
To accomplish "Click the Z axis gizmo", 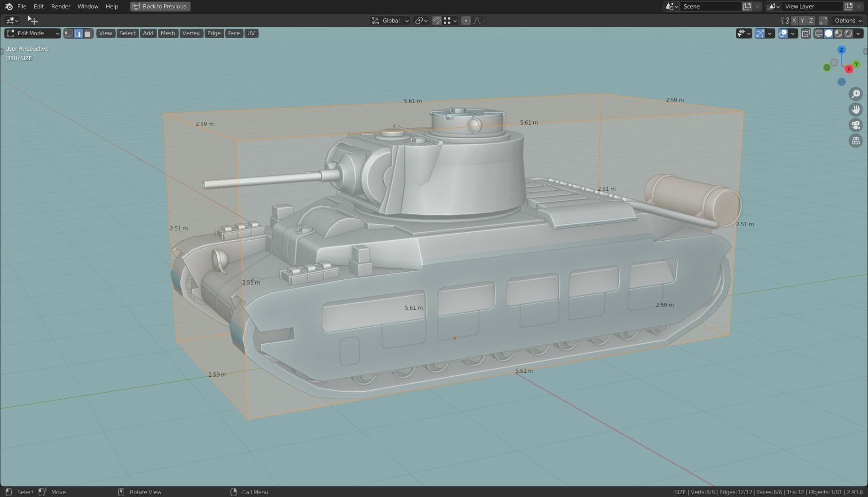I will (x=842, y=50).
